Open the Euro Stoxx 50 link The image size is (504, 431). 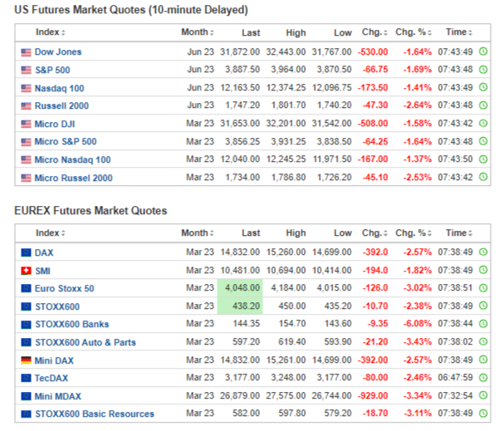(64, 288)
